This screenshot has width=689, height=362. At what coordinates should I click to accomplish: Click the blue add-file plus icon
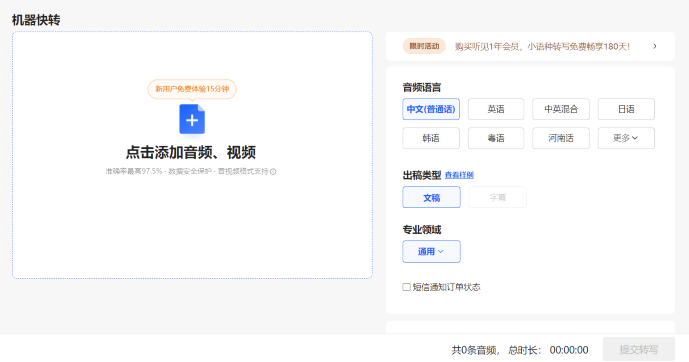pos(192,119)
